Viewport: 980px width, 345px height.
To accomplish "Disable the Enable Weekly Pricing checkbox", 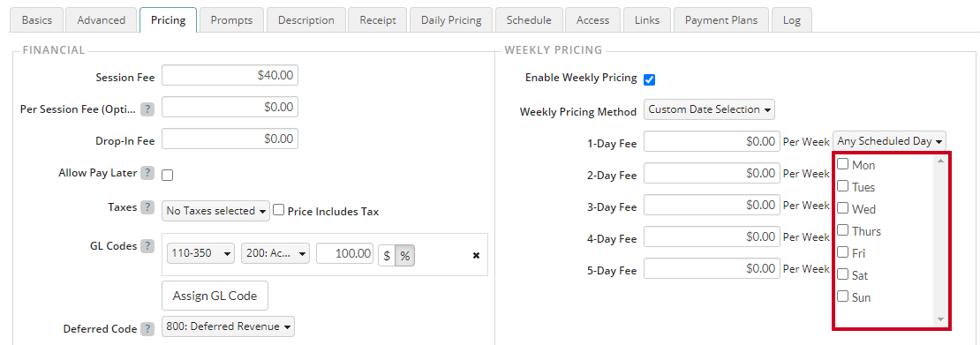I will (x=650, y=80).
